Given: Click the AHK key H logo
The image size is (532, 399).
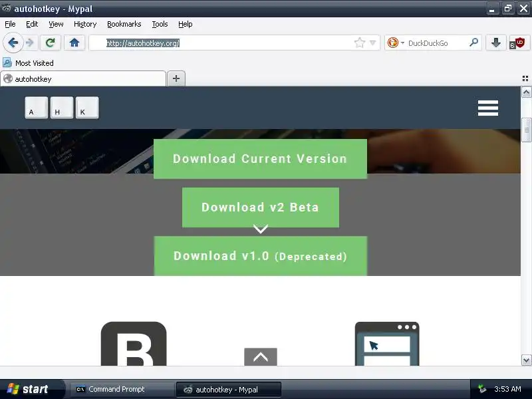Looking at the screenshot, I should pyautogui.click(x=62, y=108).
